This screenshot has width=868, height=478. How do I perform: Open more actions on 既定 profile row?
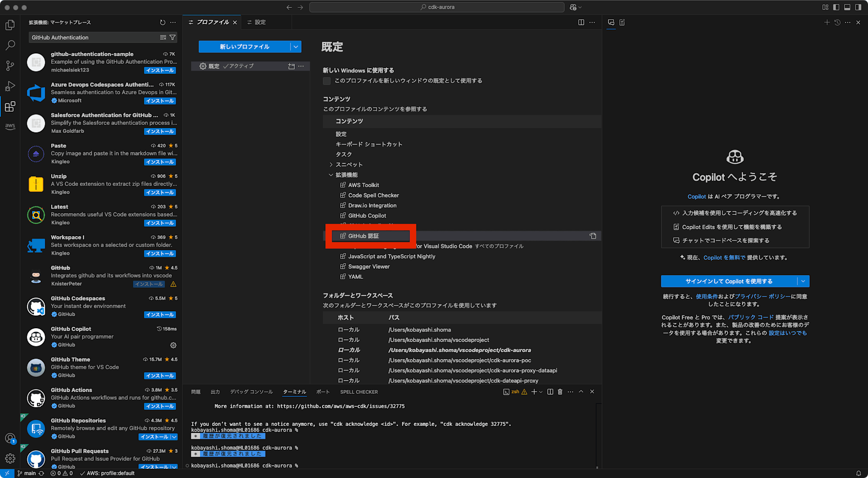pyautogui.click(x=301, y=66)
